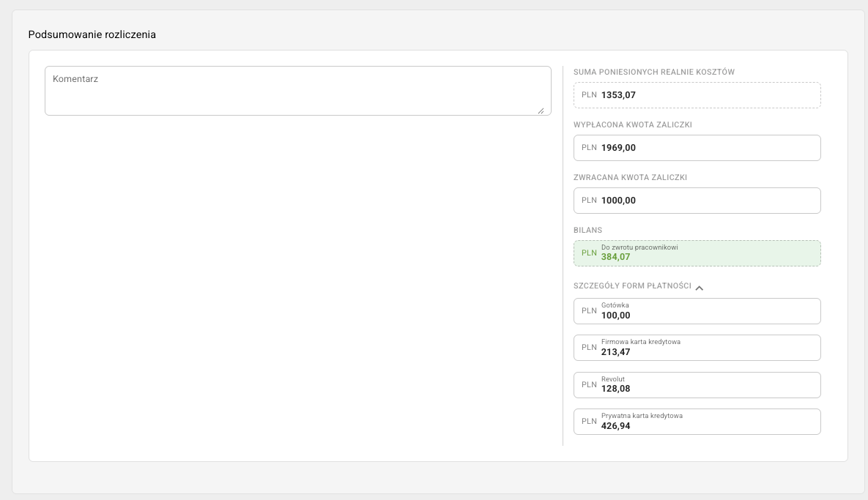This screenshot has width=868, height=500.
Task: Click the Podsumowanie rozliczenia heading
Action: coord(92,34)
